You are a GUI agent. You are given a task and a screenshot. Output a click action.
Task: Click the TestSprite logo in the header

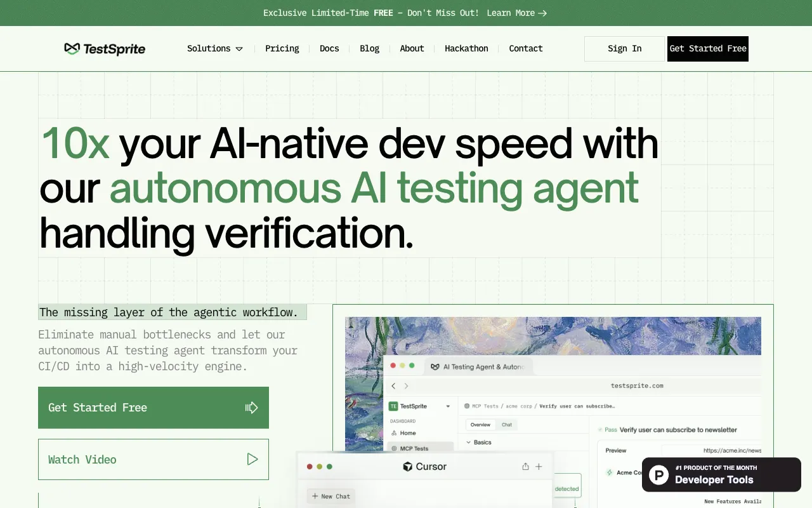pyautogui.click(x=105, y=49)
